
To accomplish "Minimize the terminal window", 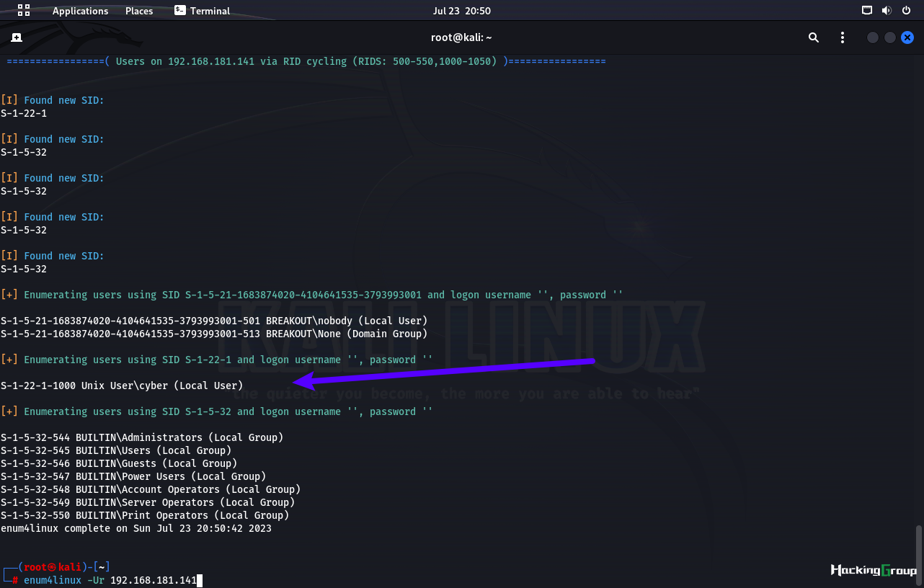I will [x=873, y=37].
